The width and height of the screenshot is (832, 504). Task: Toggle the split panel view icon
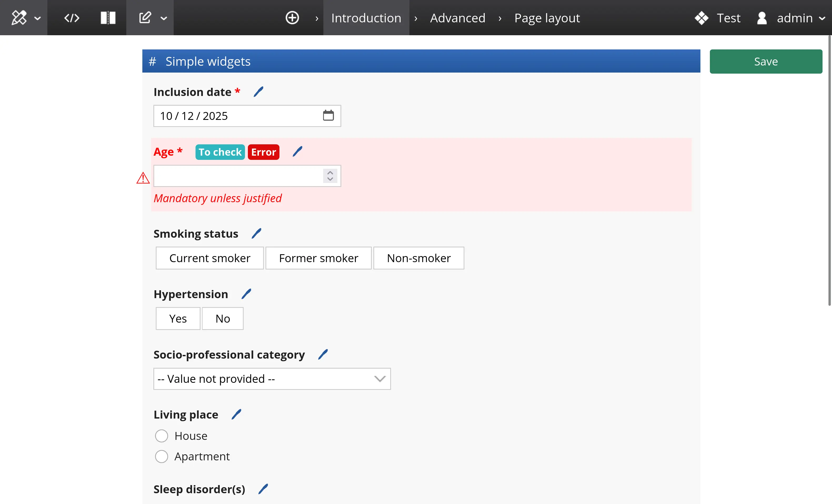[108, 18]
